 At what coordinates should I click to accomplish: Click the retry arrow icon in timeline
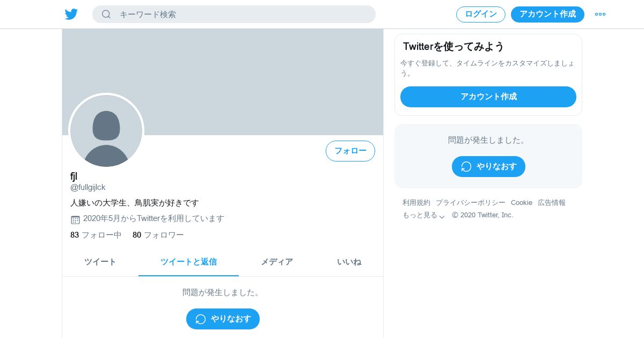[x=201, y=319]
